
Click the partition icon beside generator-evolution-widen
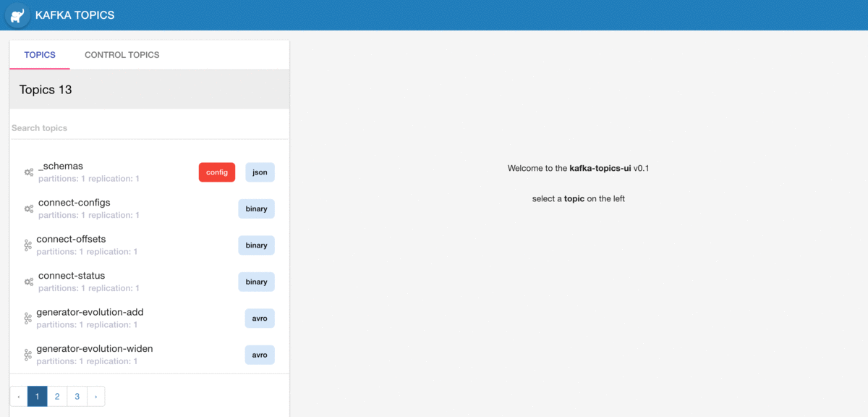28,355
